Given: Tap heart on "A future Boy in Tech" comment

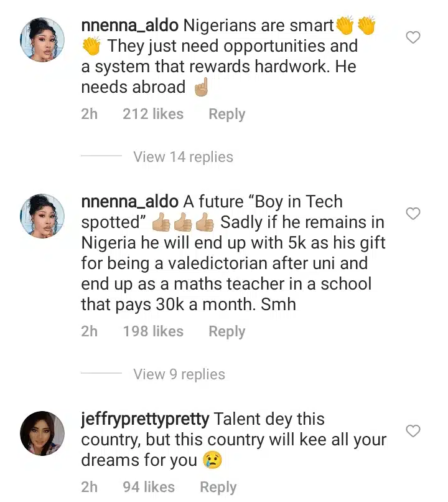Looking at the screenshot, I should pos(413,214).
